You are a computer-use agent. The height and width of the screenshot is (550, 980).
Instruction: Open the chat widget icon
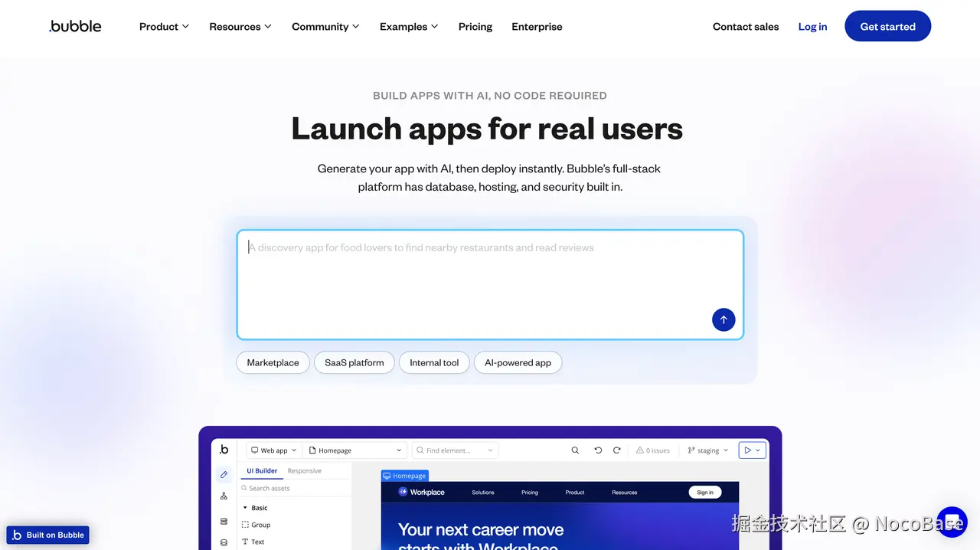(x=952, y=522)
